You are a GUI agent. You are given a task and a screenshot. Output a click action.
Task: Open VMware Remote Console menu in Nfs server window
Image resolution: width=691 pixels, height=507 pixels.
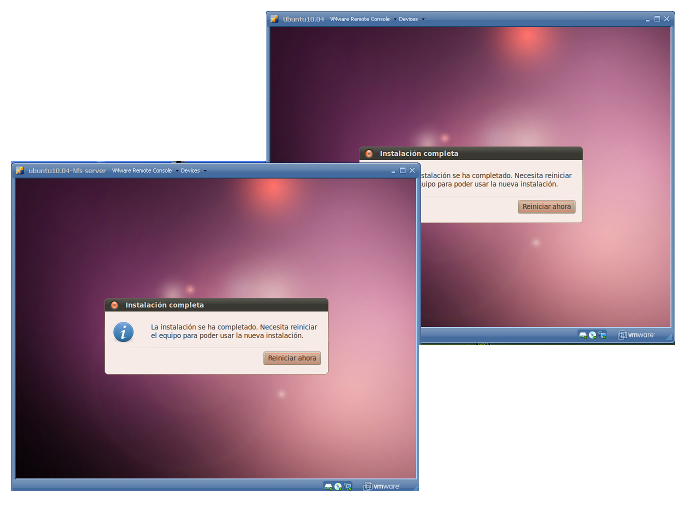145,171
